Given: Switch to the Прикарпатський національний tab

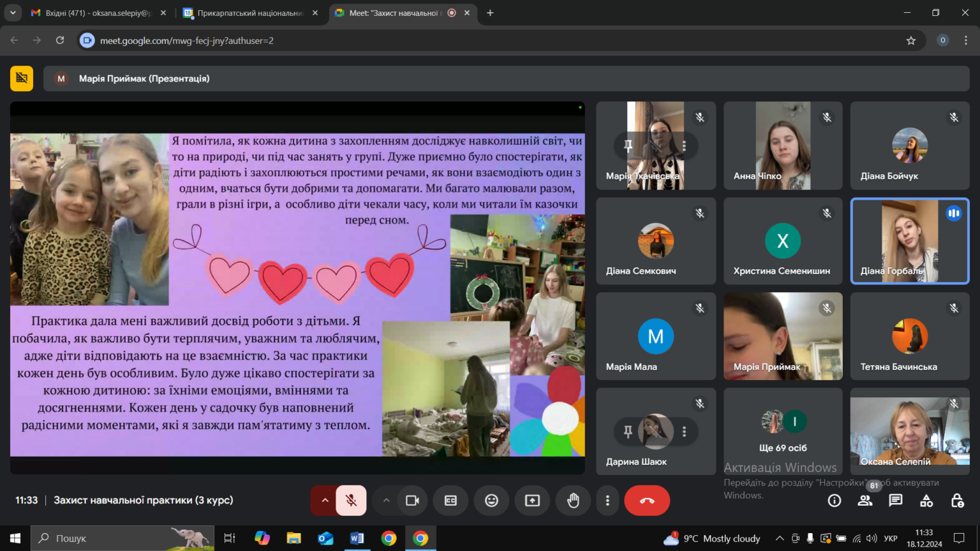Looking at the screenshot, I should click(250, 13).
